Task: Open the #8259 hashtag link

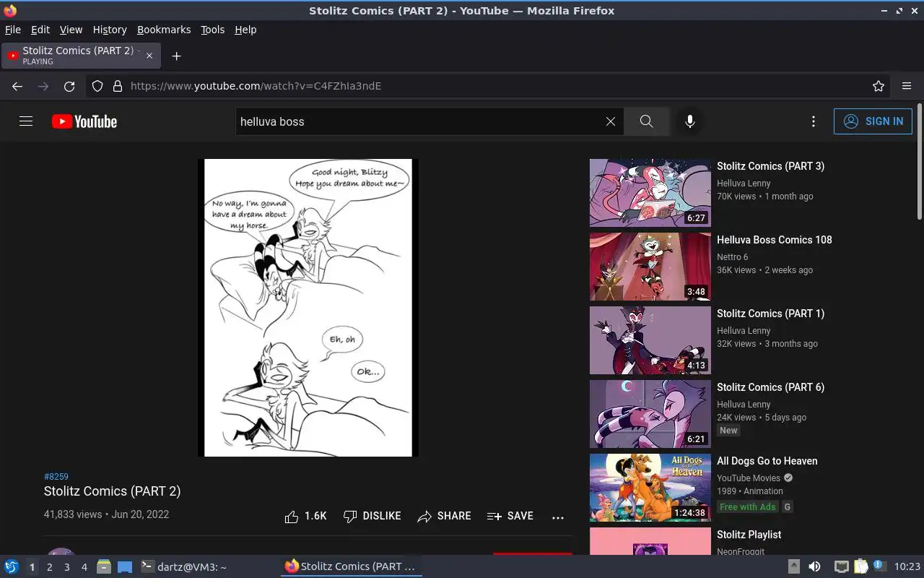Action: [56, 477]
